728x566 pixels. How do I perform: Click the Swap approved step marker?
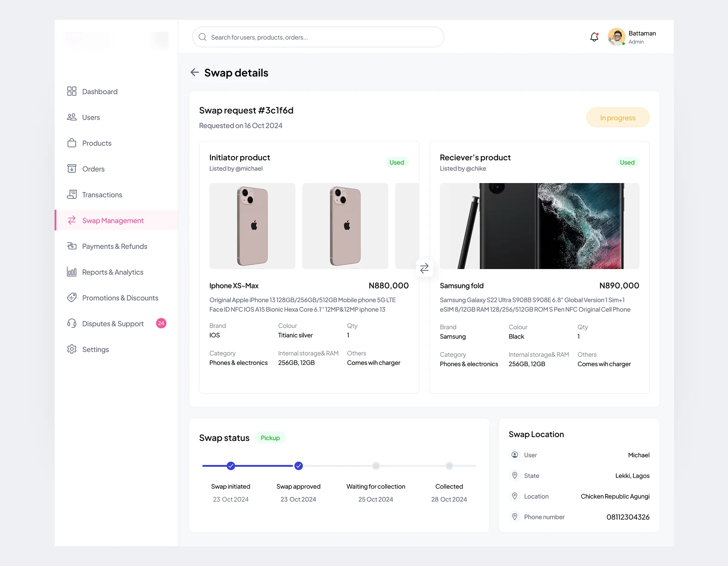coord(298,466)
